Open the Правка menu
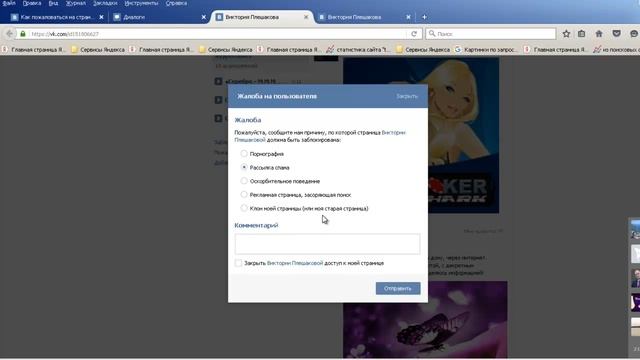The height and width of the screenshot is (360, 640). (32, 3)
